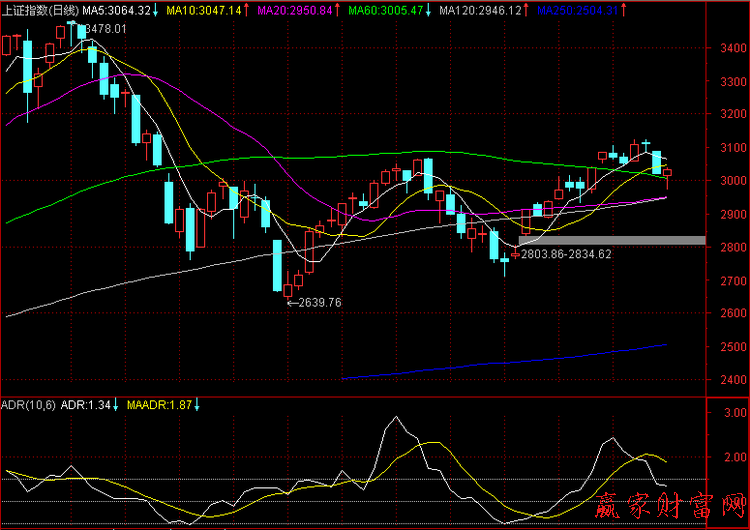This screenshot has height=530, width=750.
Task: Select the 上证指数(日线) chart title
Action: pos(40,10)
